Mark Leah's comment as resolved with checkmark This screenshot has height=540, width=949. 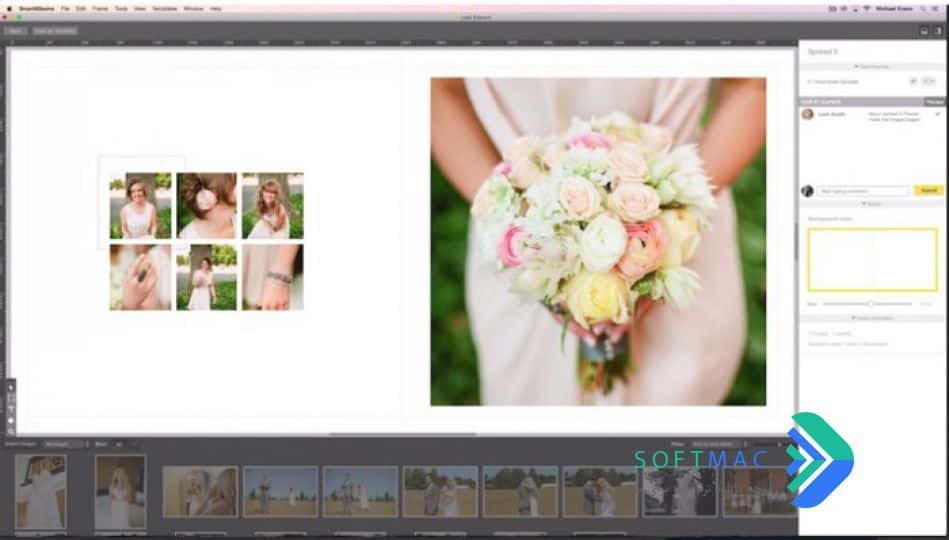[938, 114]
